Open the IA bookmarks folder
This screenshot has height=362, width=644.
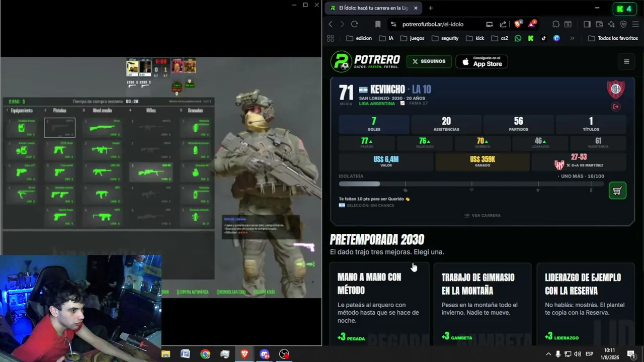(386, 38)
